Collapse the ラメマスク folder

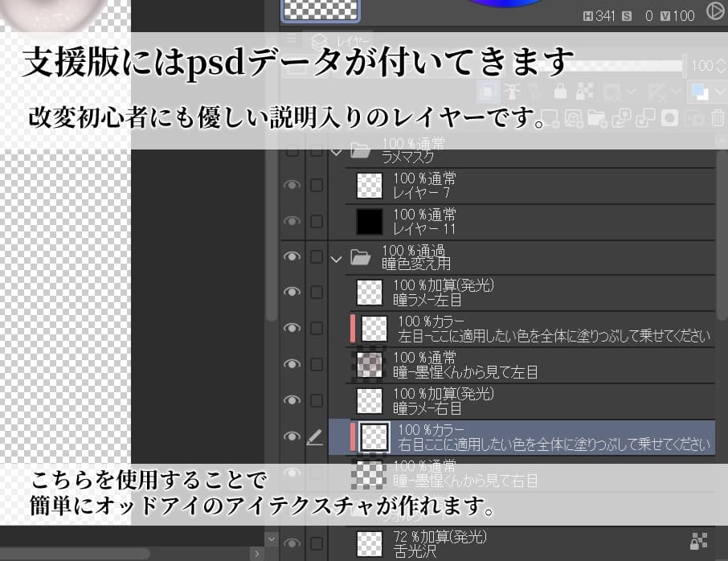coord(337,150)
